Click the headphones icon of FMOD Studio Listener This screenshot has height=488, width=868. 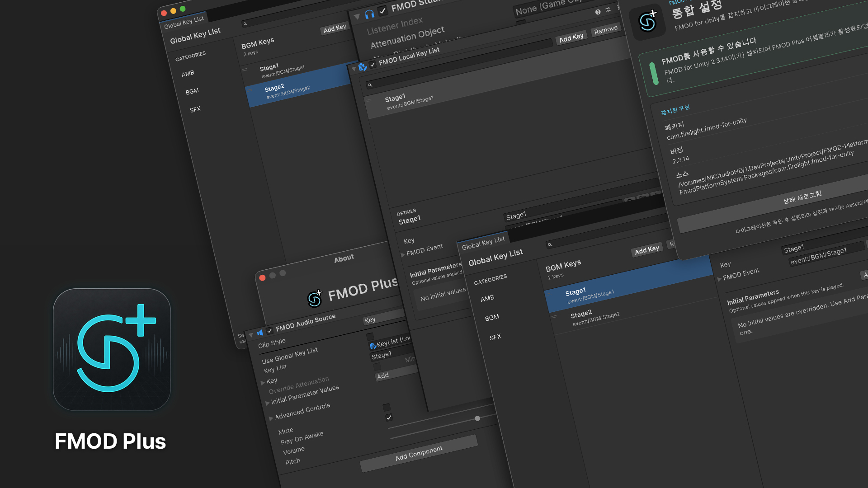pyautogui.click(x=369, y=14)
